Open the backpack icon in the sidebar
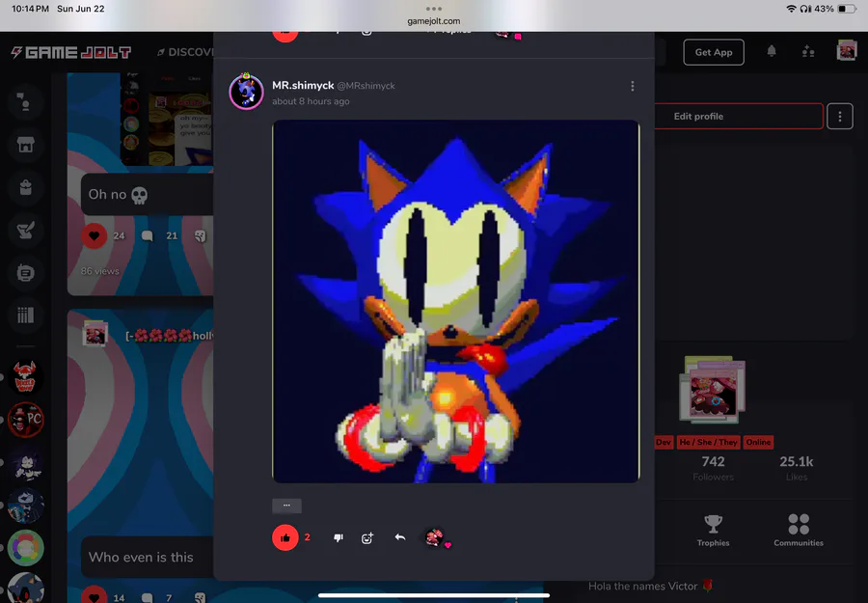The height and width of the screenshot is (603, 868). click(x=25, y=187)
